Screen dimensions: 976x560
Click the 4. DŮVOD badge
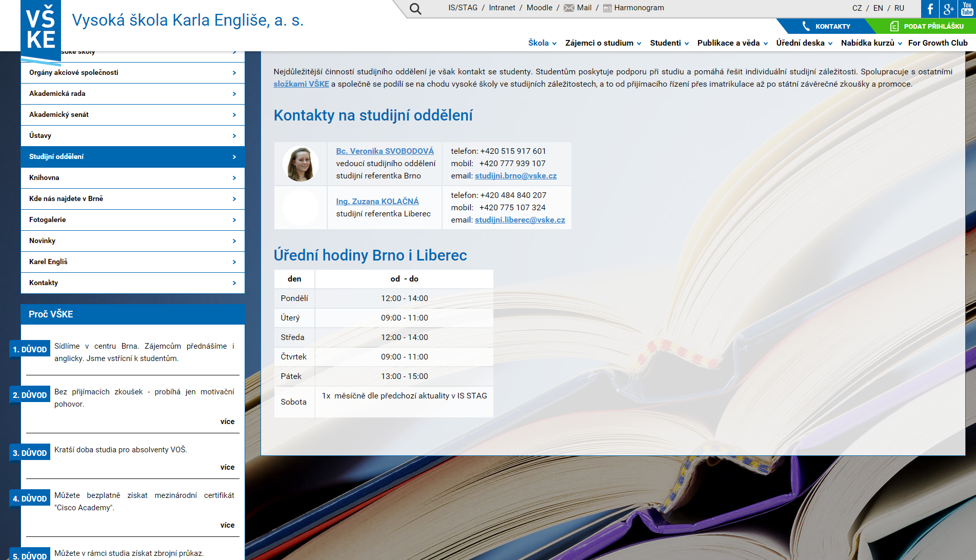30,498
